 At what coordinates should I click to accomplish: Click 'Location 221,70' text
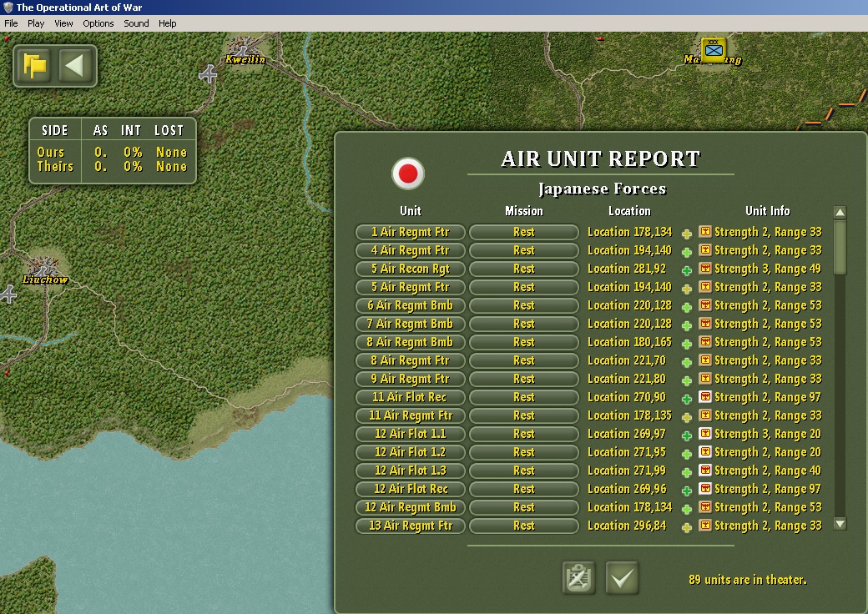[627, 360]
